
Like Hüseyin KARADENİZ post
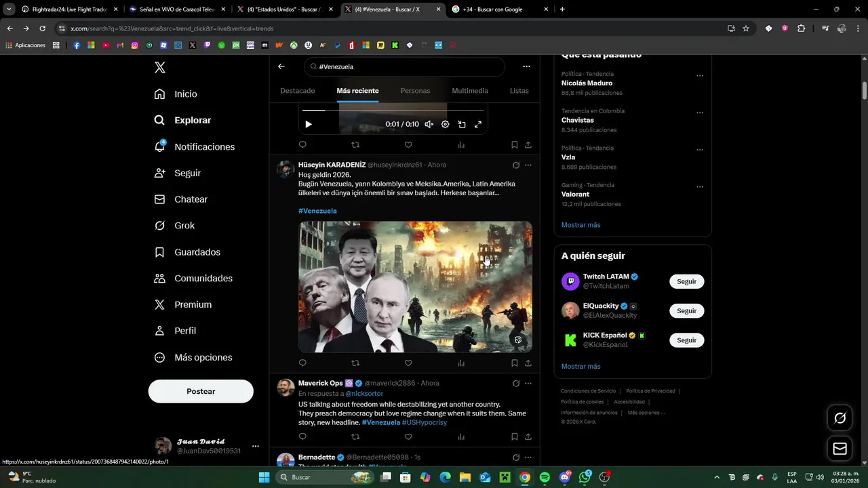coord(408,363)
